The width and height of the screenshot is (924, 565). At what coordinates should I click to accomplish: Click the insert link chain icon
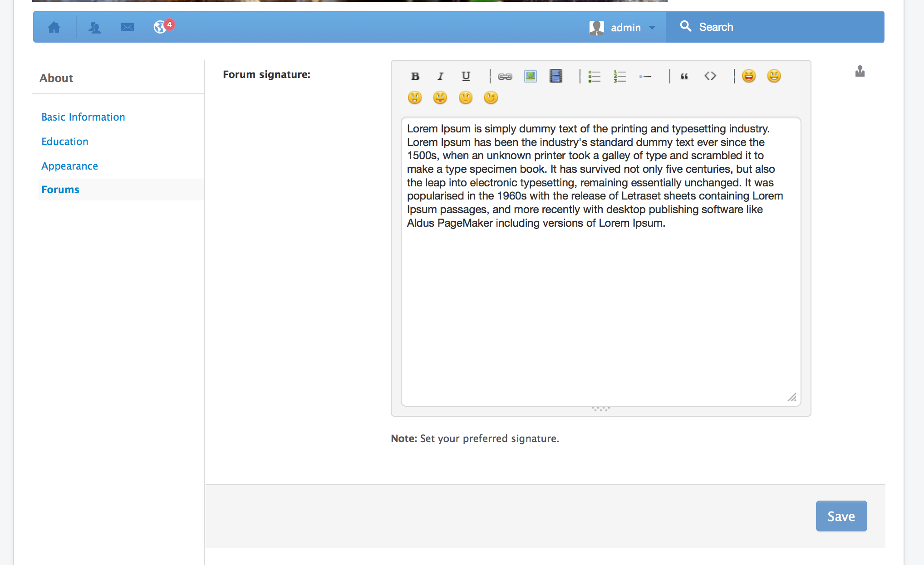(x=505, y=76)
